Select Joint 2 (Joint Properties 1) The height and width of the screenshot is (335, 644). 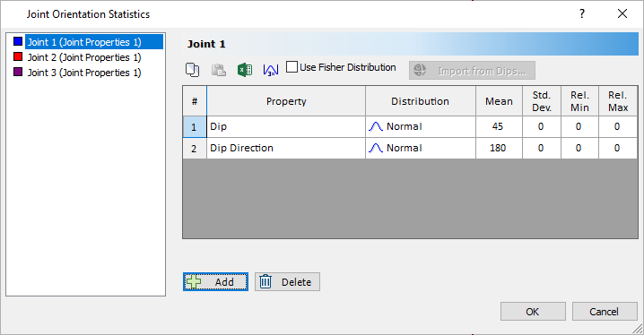point(84,57)
